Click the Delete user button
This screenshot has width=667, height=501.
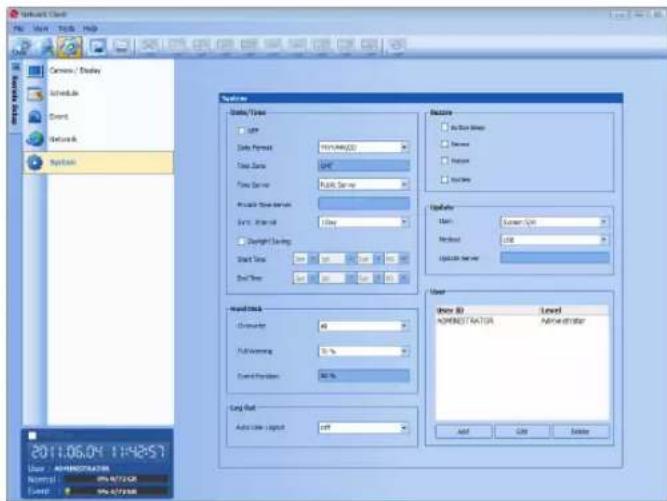(580, 432)
